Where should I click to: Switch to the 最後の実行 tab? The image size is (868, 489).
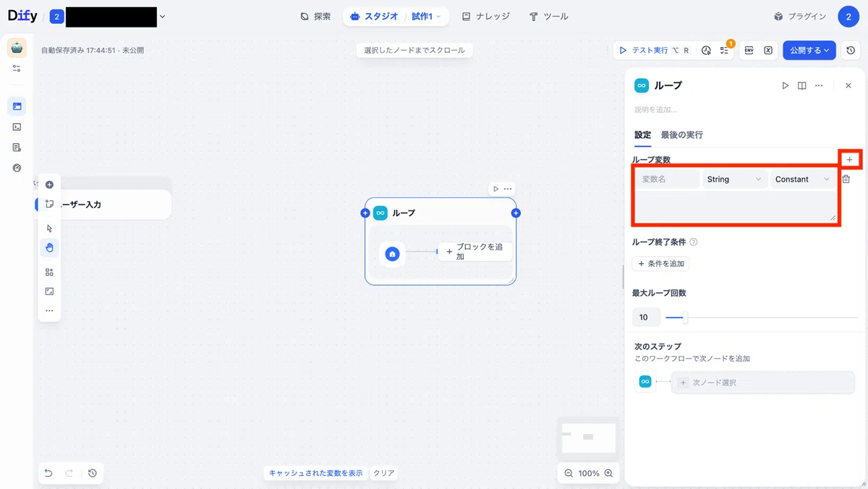click(681, 135)
